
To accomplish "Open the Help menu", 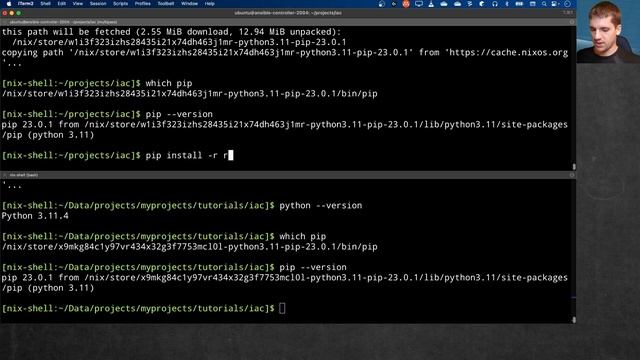I will tap(209, 4).
